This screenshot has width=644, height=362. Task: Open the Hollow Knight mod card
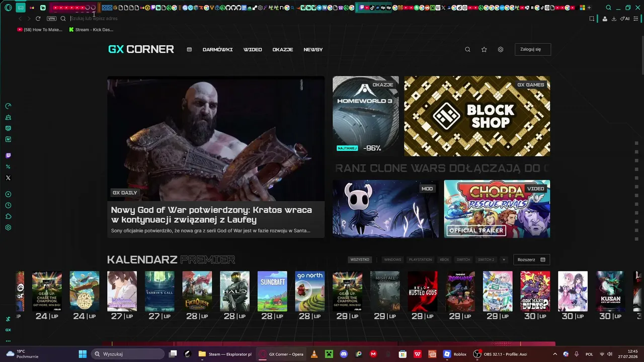385,209
